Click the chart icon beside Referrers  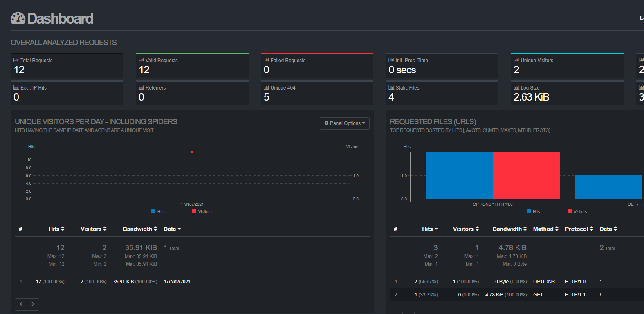141,87
